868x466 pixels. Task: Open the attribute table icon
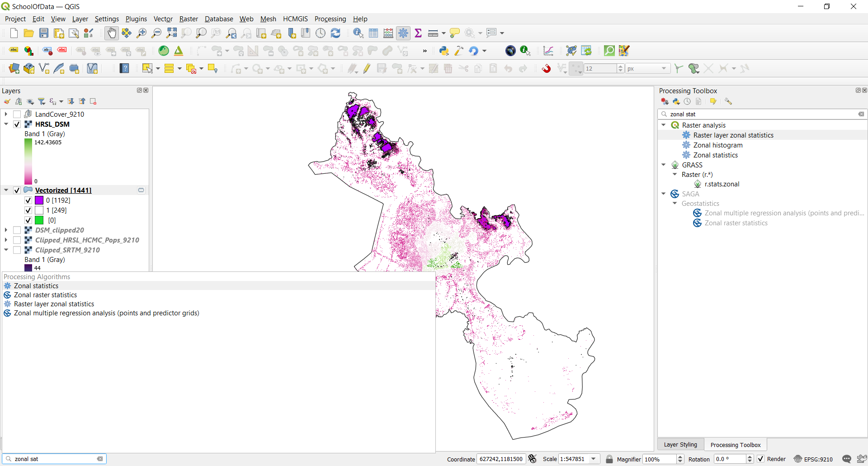373,33
